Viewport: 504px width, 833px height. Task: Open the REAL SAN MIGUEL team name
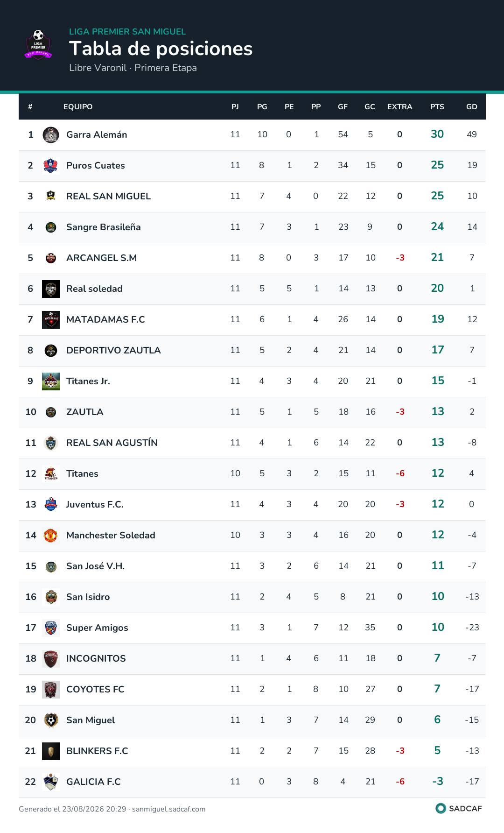point(108,196)
